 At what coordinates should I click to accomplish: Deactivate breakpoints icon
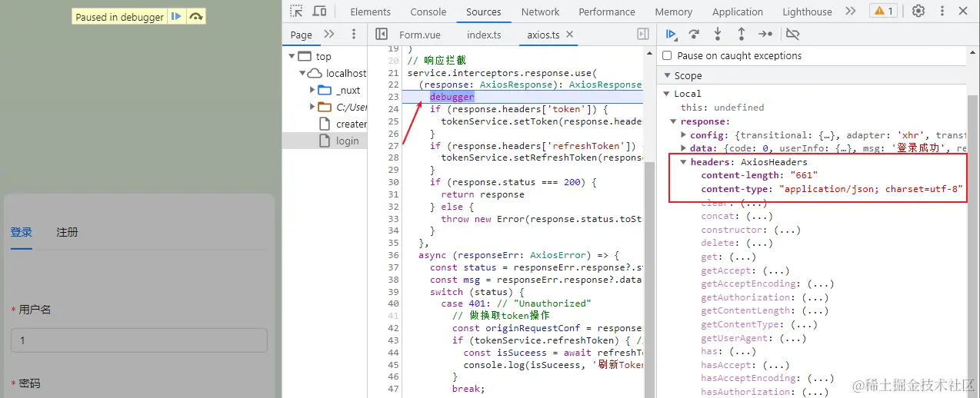(792, 34)
